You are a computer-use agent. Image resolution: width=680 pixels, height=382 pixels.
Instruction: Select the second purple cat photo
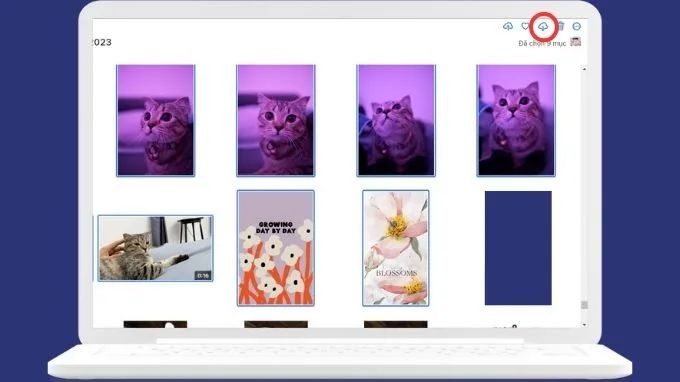pos(276,121)
